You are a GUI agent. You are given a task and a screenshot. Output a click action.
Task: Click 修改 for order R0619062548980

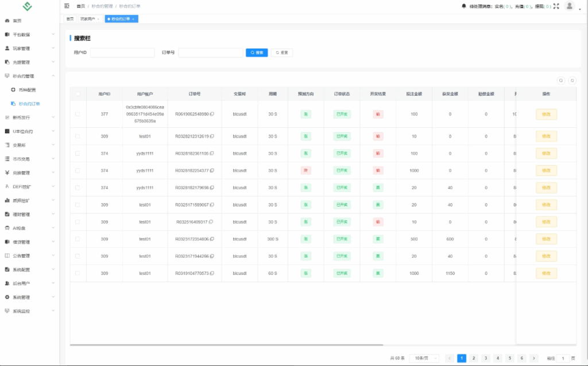point(546,114)
